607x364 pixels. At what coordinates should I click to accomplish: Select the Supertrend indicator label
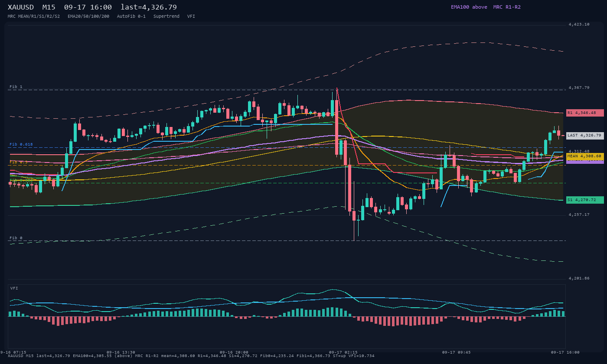[166, 16]
